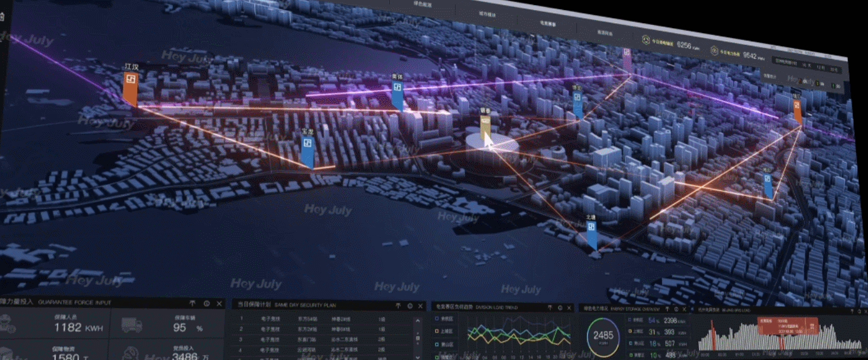Viewport: 868px width, 360px height.
Task: Pin the Guarantee Force Input panel
Action: point(192,304)
